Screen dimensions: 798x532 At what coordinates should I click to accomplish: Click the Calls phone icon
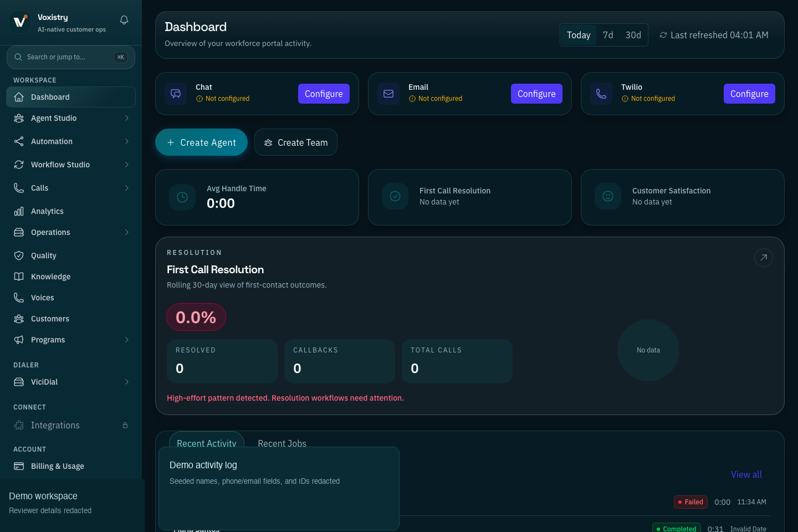point(19,188)
